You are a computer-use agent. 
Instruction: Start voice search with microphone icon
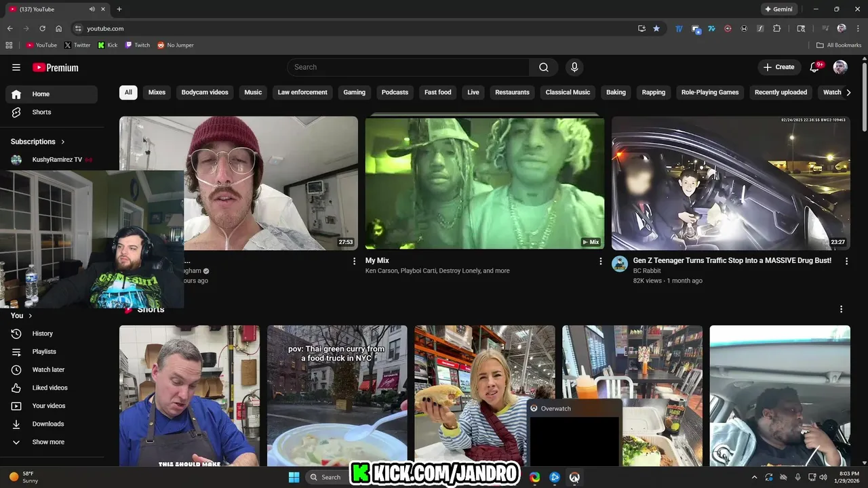pyautogui.click(x=574, y=67)
